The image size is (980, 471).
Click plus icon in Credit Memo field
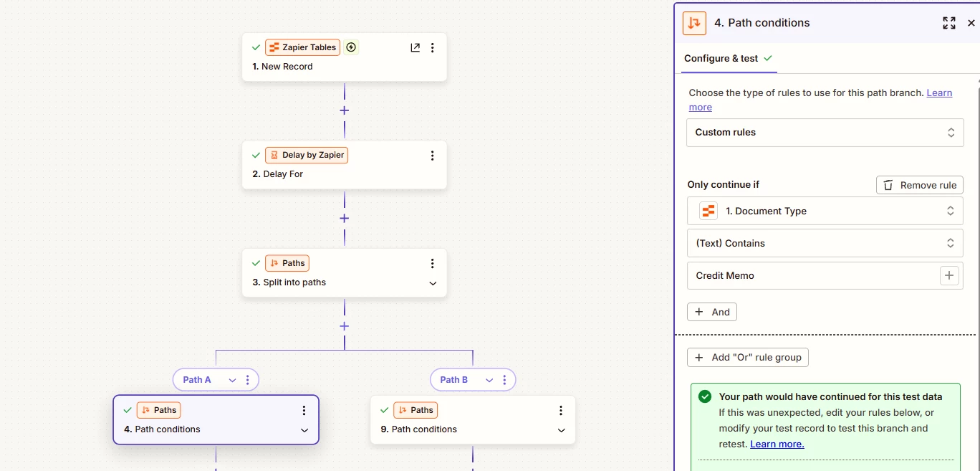(949, 275)
